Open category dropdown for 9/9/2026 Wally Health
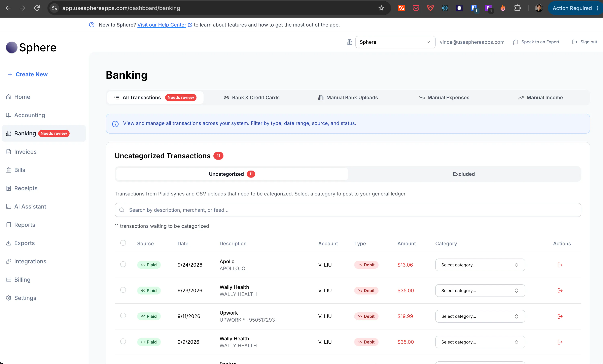This screenshot has height=364, width=603. (x=480, y=342)
